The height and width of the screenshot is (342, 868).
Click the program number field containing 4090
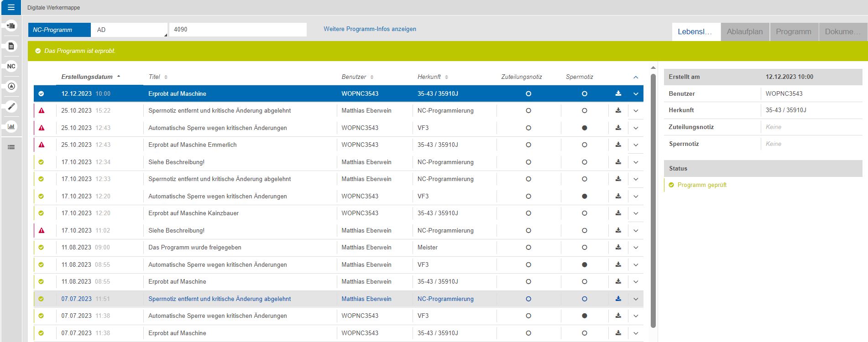pyautogui.click(x=237, y=29)
